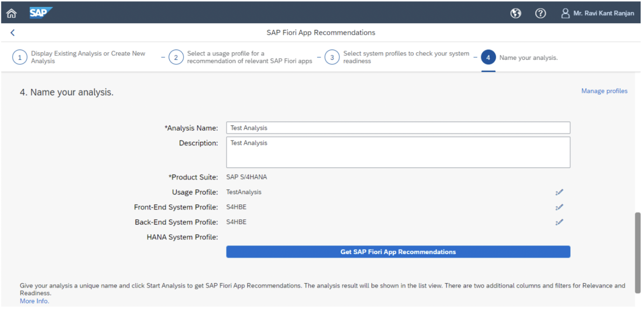The image size is (644, 309).
Task: Edit the Back-End System Profile with pencil icon
Action: (559, 222)
